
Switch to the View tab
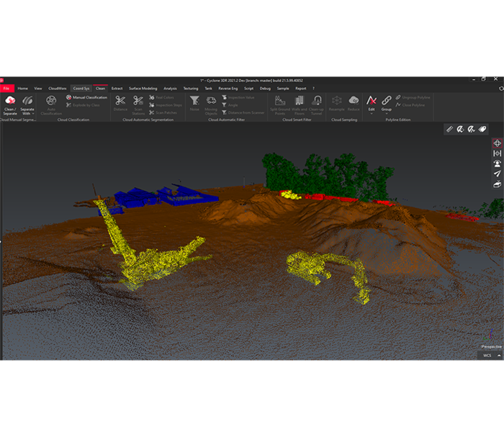(38, 89)
